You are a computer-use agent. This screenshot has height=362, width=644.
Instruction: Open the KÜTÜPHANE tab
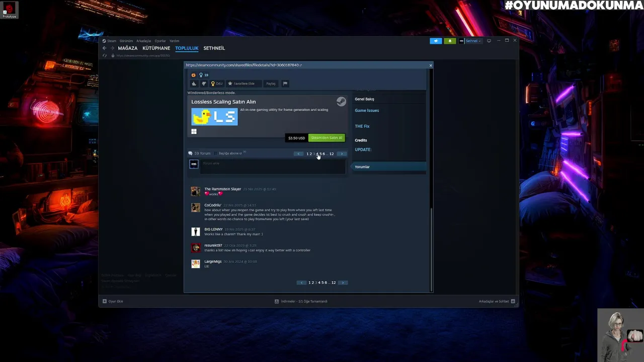[x=156, y=48]
